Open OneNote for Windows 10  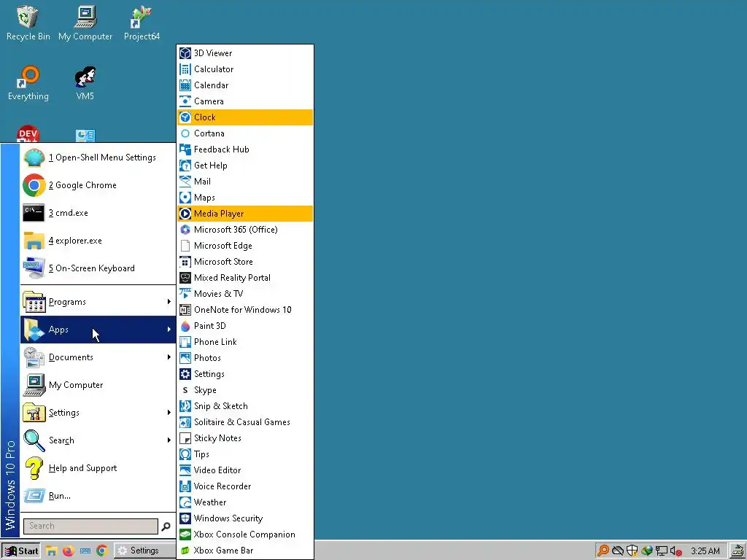click(245, 309)
